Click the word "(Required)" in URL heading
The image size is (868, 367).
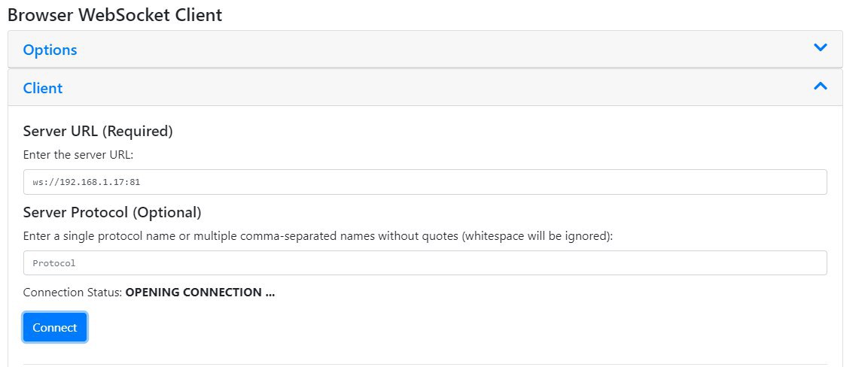click(137, 131)
